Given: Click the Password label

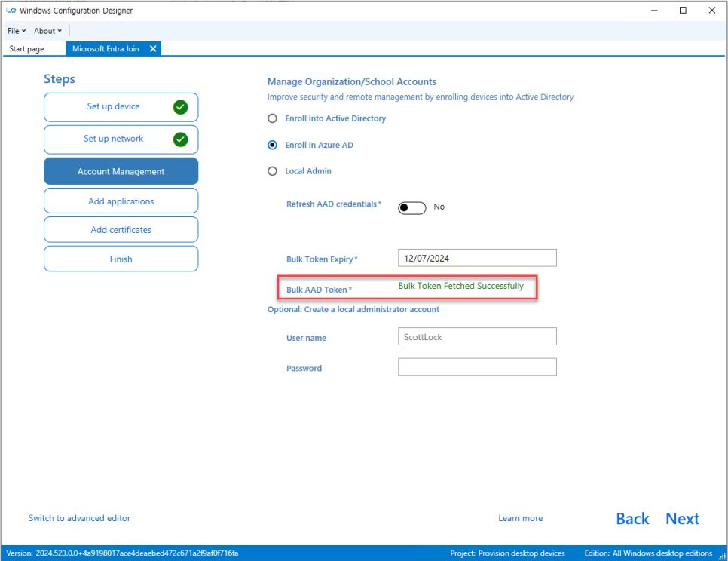Looking at the screenshot, I should pyautogui.click(x=304, y=368).
